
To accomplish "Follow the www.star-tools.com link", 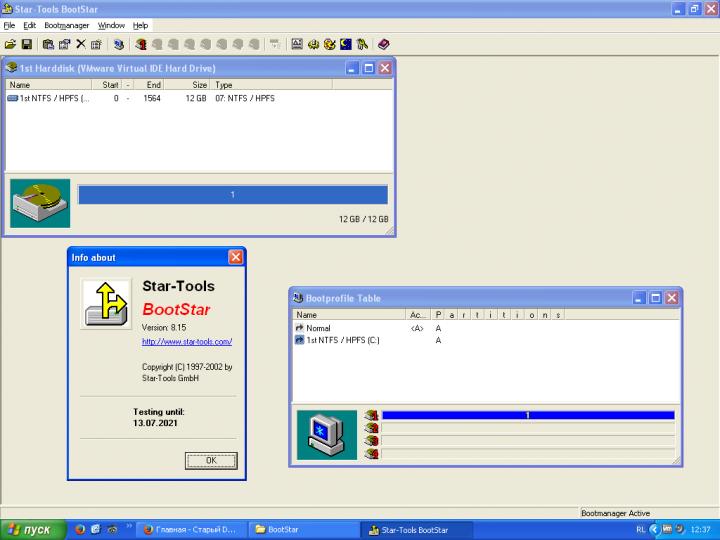I will (x=187, y=342).
